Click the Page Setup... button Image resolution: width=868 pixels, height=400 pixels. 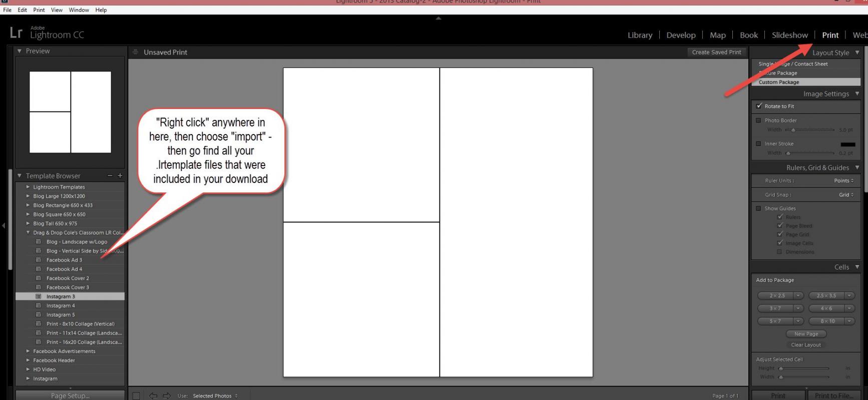tap(70, 395)
